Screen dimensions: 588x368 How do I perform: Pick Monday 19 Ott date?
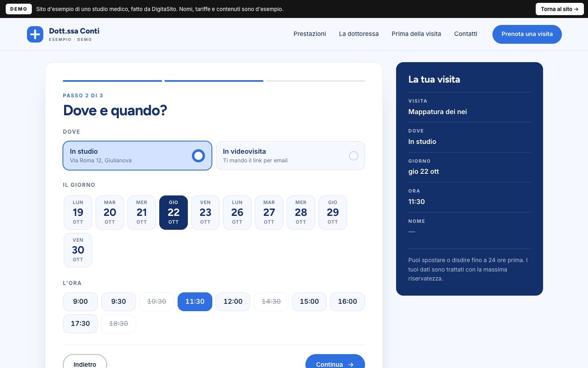(78, 213)
